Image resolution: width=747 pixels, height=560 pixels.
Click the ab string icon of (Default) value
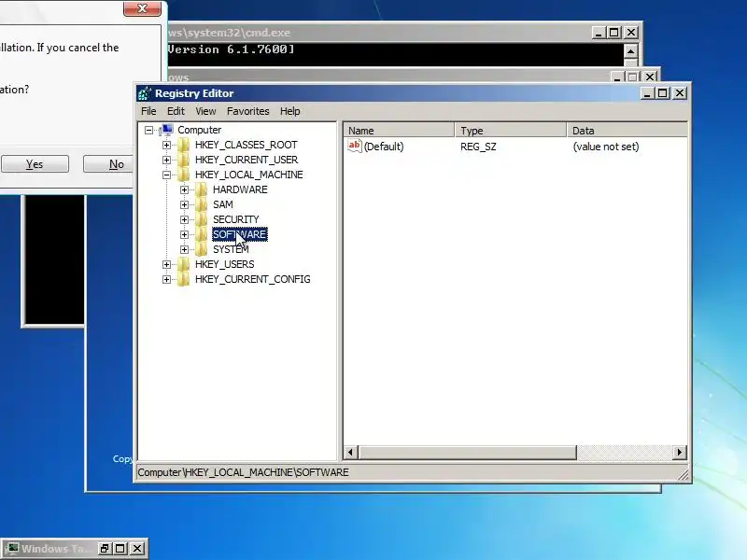[355, 146]
